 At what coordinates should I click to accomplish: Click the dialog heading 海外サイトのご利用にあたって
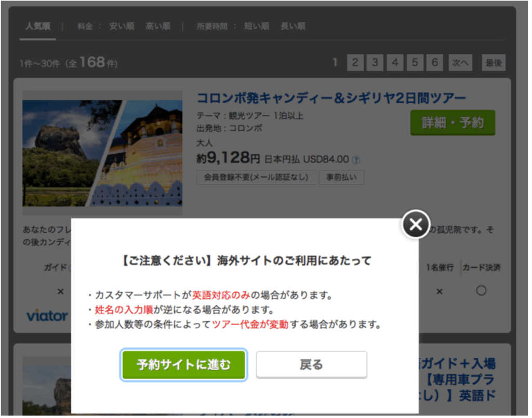(294, 261)
